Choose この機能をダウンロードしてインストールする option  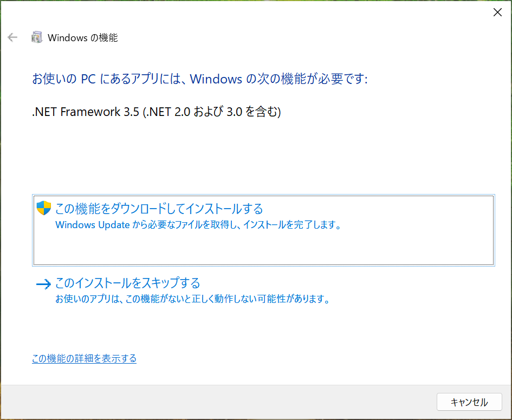pyautogui.click(x=263, y=230)
